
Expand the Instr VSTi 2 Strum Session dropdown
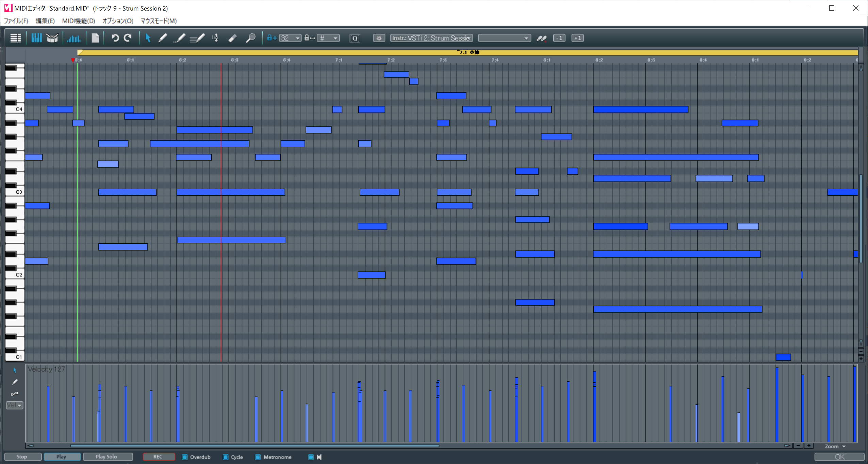[x=431, y=38]
